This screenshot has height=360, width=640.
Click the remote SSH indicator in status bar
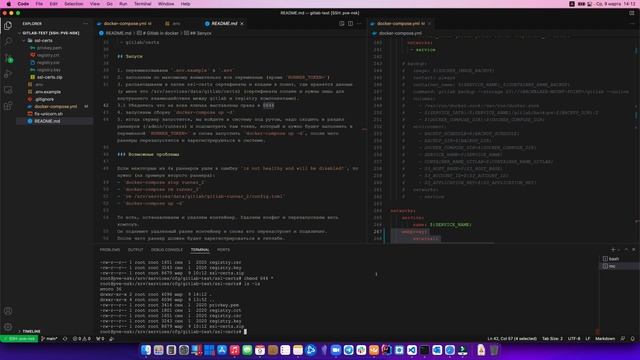pos(19,339)
